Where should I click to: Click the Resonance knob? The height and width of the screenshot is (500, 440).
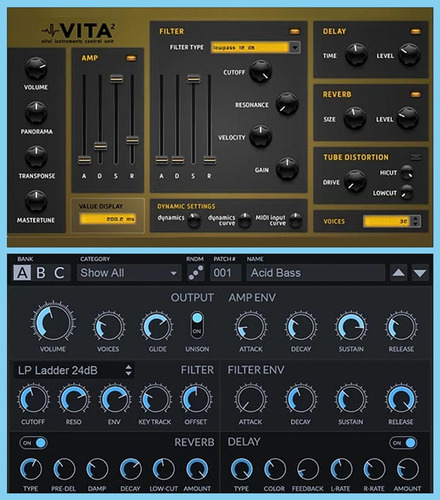pyautogui.click(x=287, y=104)
